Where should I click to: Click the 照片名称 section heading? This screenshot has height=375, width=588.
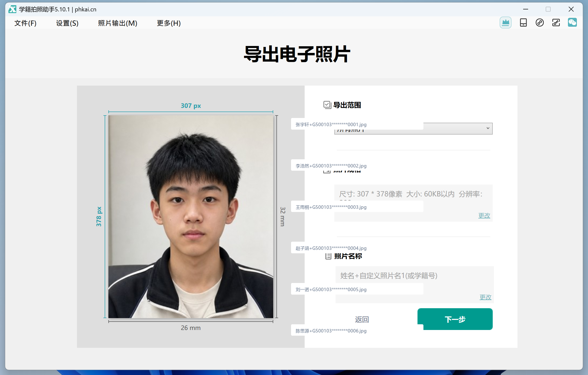point(348,256)
